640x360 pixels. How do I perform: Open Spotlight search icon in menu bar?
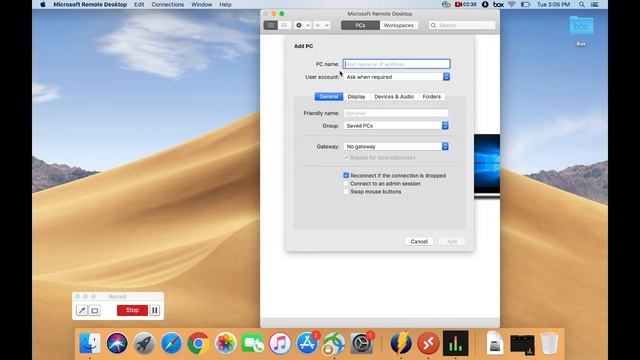coord(582,4)
